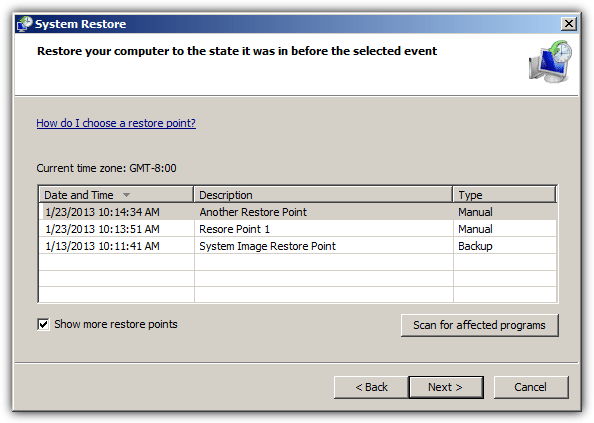Viewport: 594px width, 423px height.
Task: Open How do I choose a restore point link
Action: (116, 123)
